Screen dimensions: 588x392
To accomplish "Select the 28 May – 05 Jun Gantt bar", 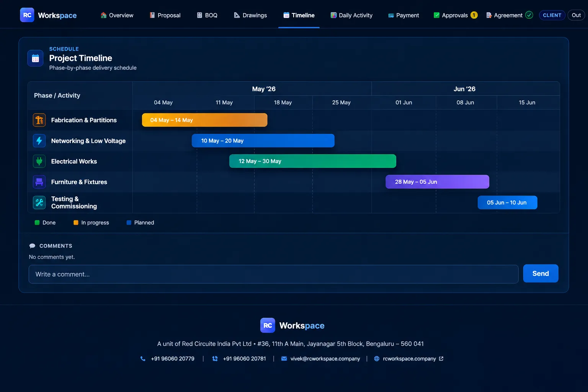I will pos(437,182).
